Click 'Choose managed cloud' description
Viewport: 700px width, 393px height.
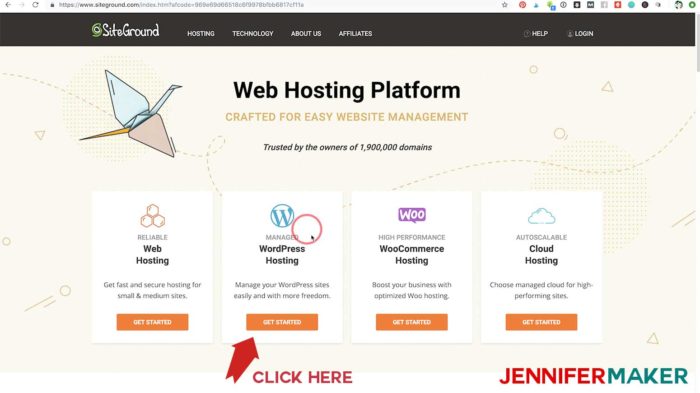click(x=541, y=290)
